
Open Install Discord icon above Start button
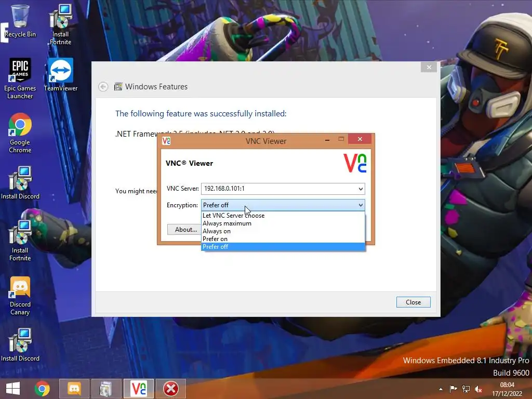click(20, 345)
